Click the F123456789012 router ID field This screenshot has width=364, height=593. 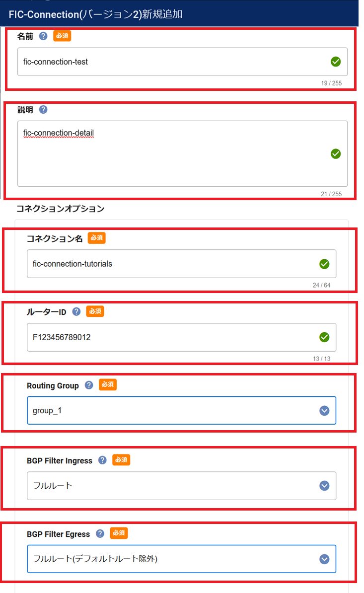pyautogui.click(x=181, y=337)
